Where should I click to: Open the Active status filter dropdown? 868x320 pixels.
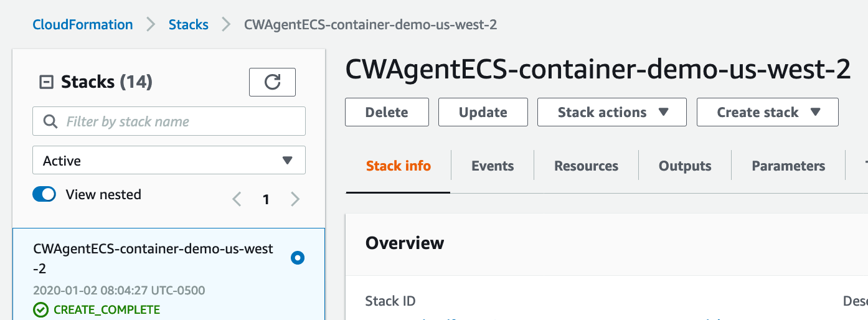coord(169,160)
